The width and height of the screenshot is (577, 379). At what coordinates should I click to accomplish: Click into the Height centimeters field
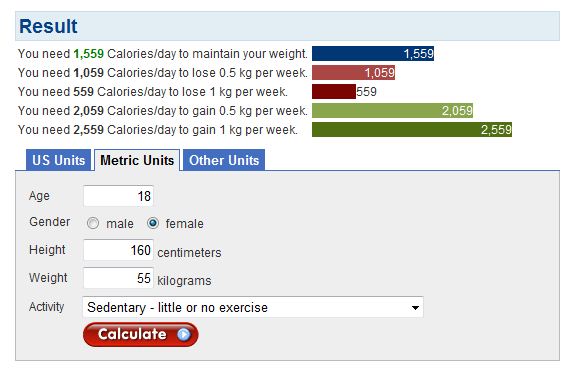point(118,250)
